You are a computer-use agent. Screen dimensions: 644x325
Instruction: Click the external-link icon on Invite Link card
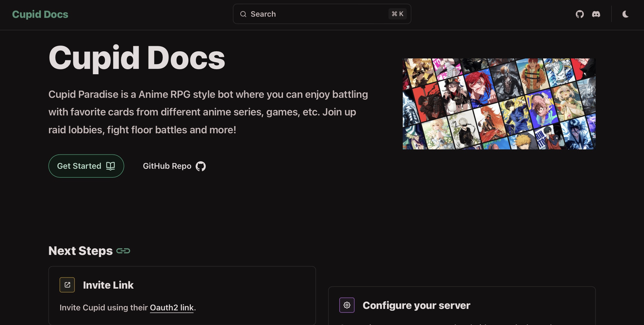pos(67,285)
